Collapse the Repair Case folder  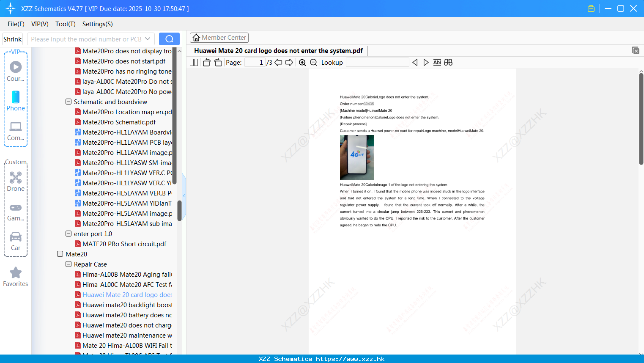pyautogui.click(x=69, y=264)
